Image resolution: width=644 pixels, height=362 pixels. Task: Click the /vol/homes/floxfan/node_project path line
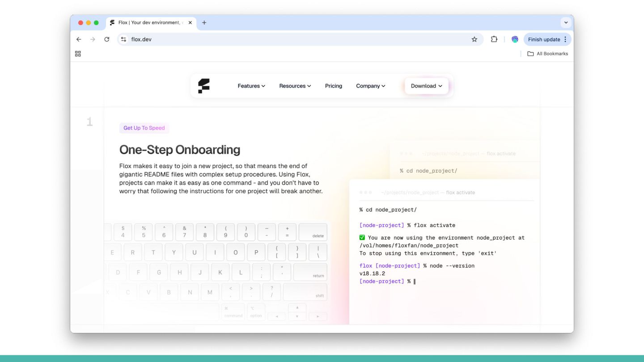click(x=409, y=245)
